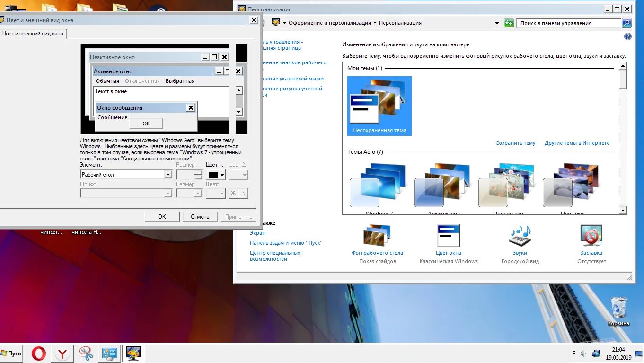This screenshot has height=363, width=644.
Task: Open the font Цвет dropdown
Action: 216,193
